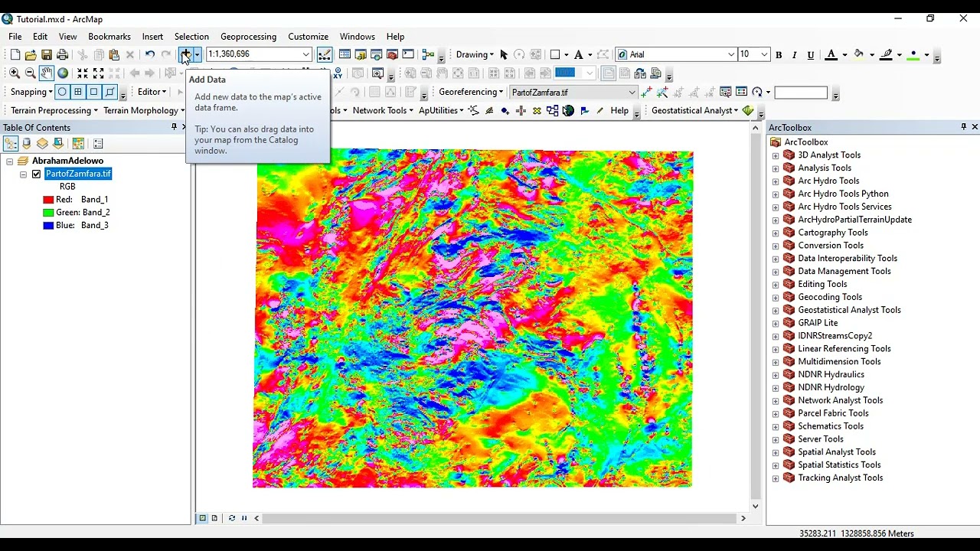Open the File menu
The image size is (980, 551).
click(x=15, y=37)
